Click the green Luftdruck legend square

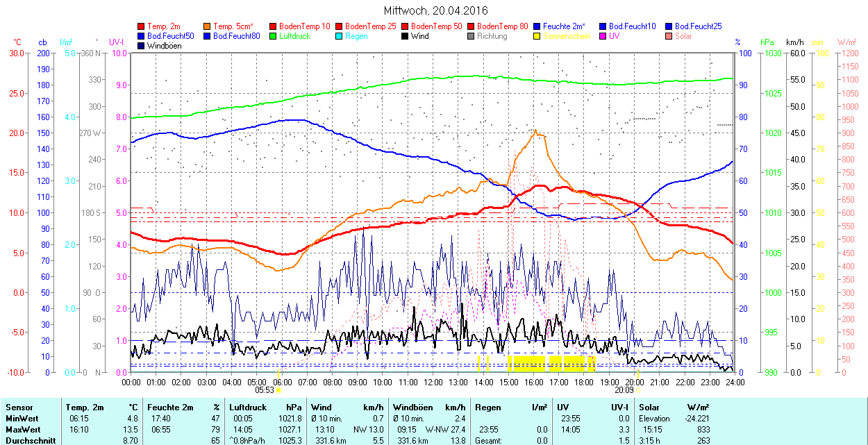pos(274,35)
